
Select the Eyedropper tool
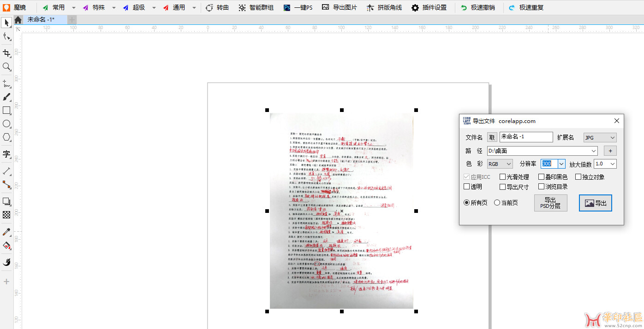tap(6, 232)
